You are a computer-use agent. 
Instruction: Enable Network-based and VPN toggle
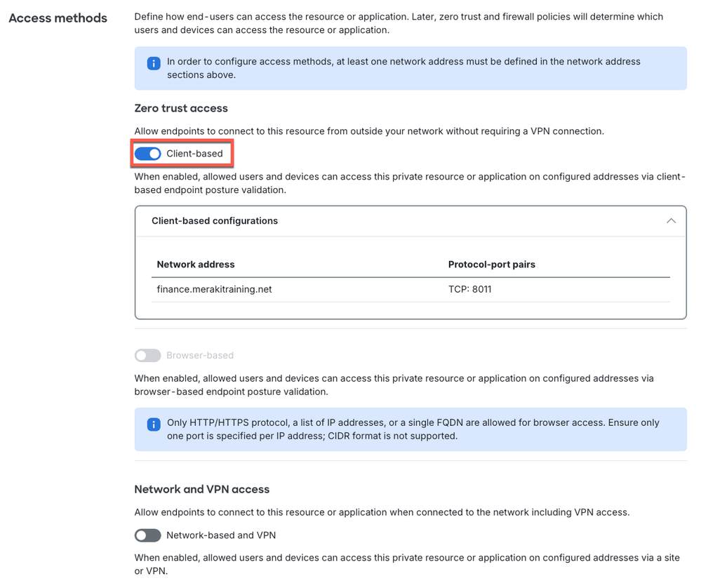pyautogui.click(x=147, y=535)
